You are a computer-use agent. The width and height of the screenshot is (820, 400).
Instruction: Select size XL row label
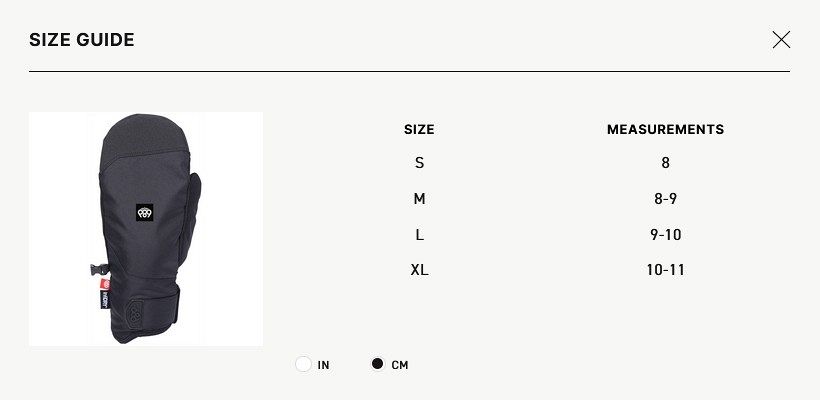tap(419, 270)
